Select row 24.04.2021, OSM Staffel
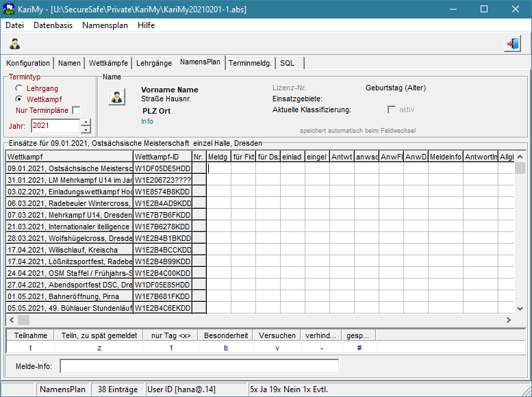Screen dimensions: 532x397 [x=69, y=273]
